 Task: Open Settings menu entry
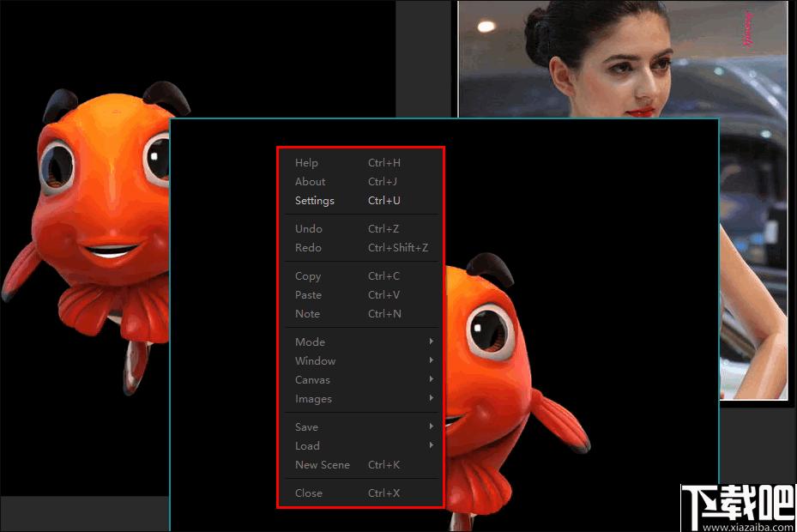pos(361,201)
